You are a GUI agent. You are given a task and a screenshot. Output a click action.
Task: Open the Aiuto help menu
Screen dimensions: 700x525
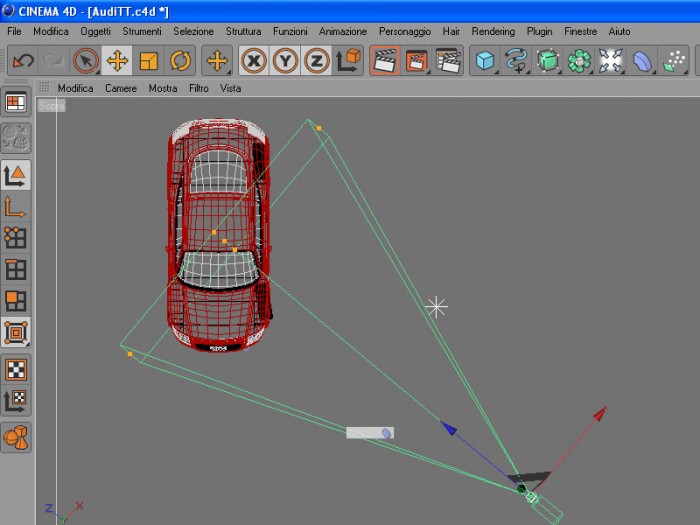point(619,31)
